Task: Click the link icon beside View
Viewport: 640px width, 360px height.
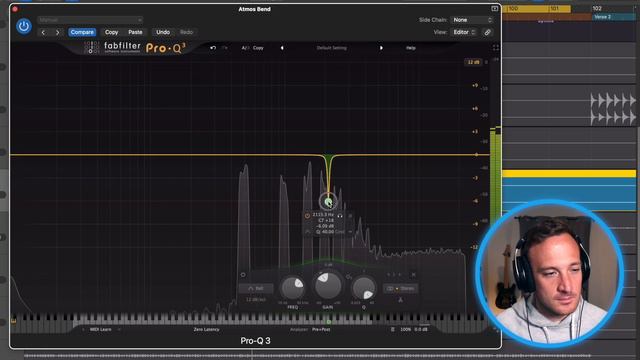Action: tap(487, 32)
